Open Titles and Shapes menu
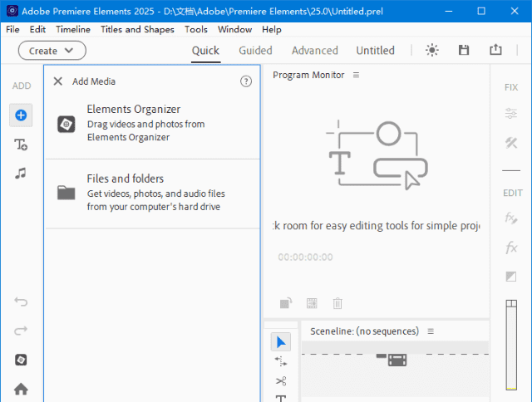Viewport: 532px width, 402px height. [x=137, y=30]
